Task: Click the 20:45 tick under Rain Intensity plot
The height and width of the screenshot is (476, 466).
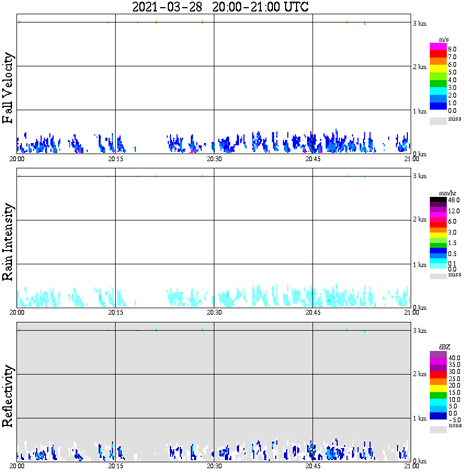Action: (x=312, y=313)
